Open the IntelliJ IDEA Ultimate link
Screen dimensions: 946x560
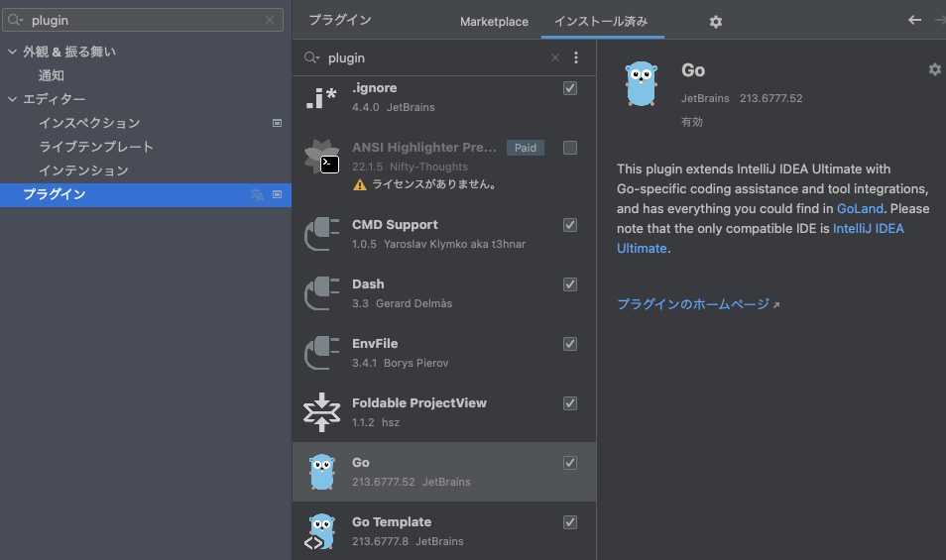coord(761,238)
